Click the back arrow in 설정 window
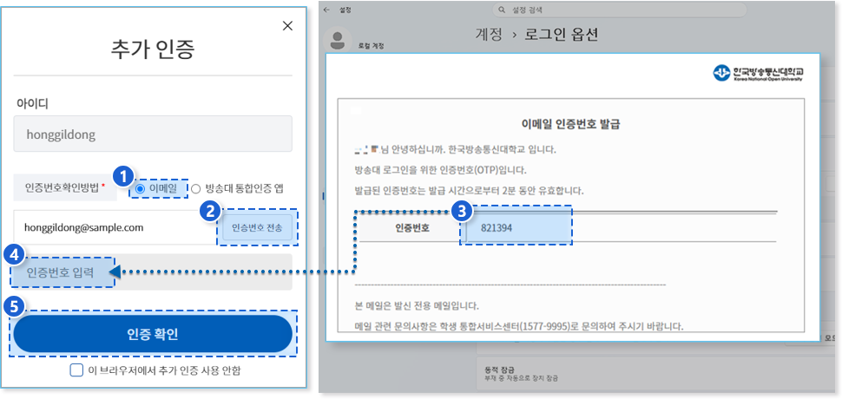The image size is (868, 399). click(x=326, y=10)
